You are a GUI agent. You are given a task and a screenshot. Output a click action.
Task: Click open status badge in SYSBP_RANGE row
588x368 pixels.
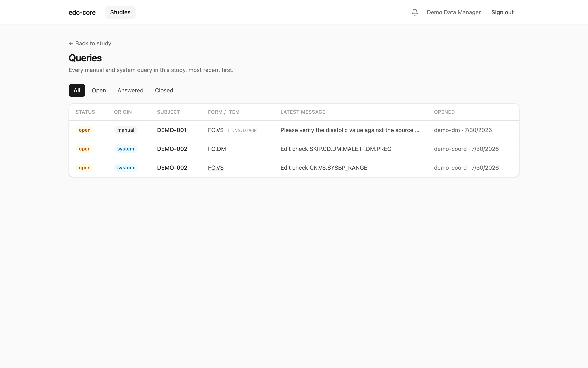tap(85, 168)
